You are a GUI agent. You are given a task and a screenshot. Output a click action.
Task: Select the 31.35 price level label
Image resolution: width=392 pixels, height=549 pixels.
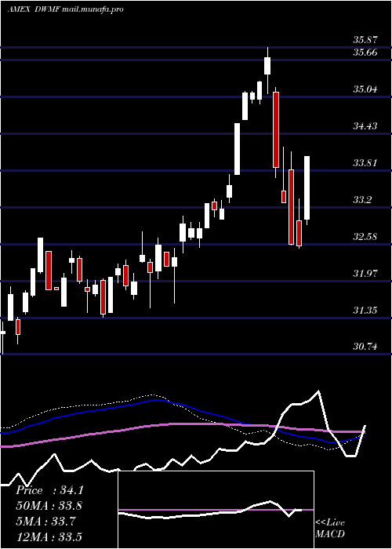(x=365, y=311)
